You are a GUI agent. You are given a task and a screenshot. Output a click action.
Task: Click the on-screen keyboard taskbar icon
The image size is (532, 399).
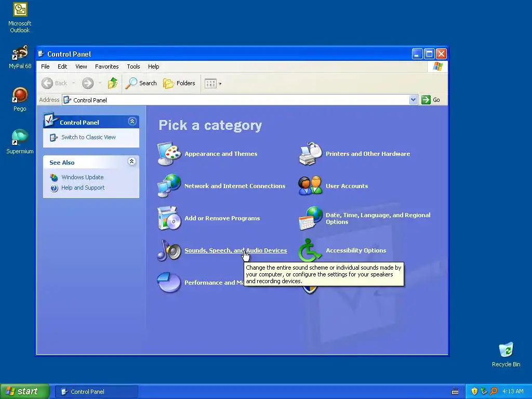coord(455,392)
